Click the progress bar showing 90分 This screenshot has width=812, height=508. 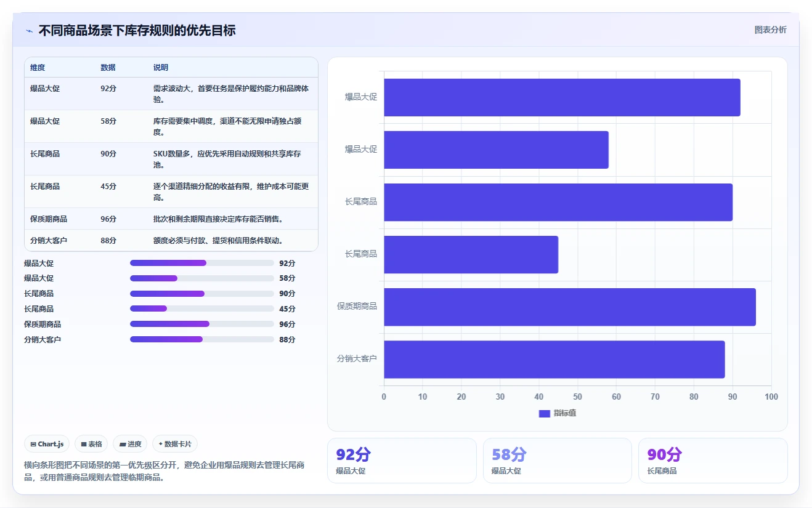pyautogui.click(x=202, y=294)
